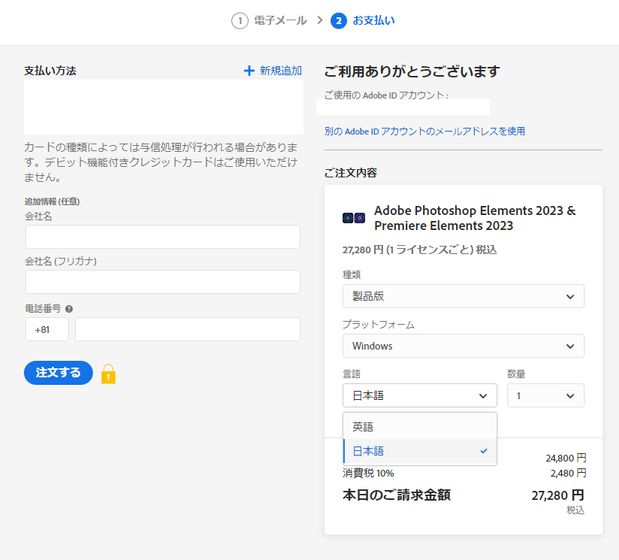The width and height of the screenshot is (619, 560).
Task: Click into the 会社名 input field
Action: pos(163,237)
